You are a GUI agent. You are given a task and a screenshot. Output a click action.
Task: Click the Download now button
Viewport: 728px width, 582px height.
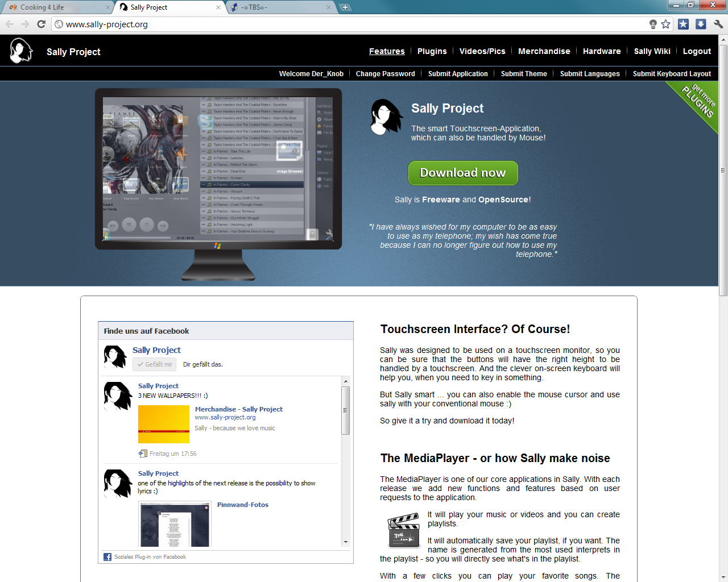pos(463,173)
